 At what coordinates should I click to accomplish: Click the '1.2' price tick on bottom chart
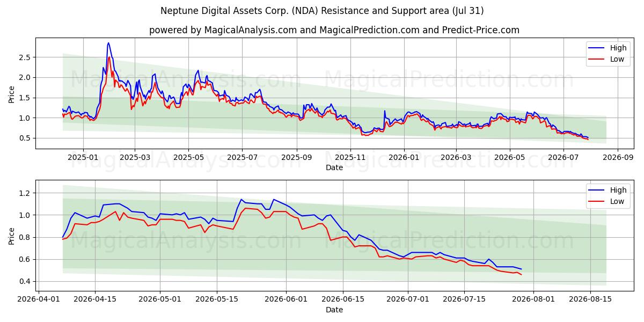point(26,193)
